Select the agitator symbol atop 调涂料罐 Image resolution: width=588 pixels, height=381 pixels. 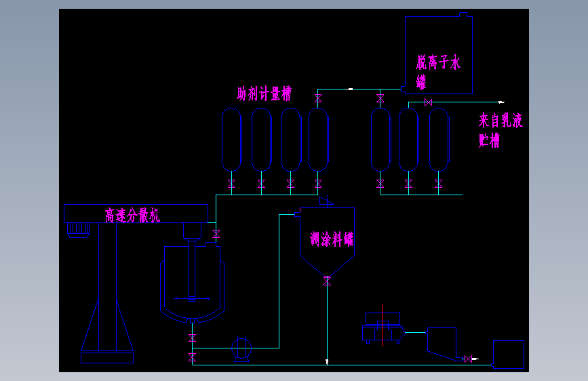[327, 201]
